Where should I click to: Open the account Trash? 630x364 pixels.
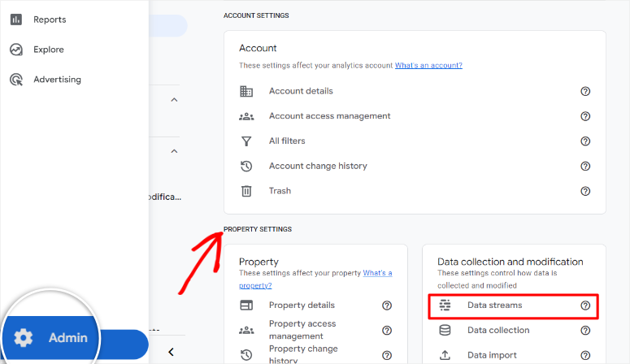coord(280,191)
